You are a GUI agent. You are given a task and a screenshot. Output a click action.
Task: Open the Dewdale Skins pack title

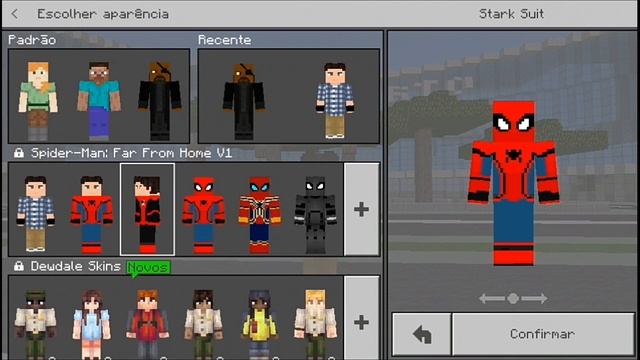[x=76, y=267]
